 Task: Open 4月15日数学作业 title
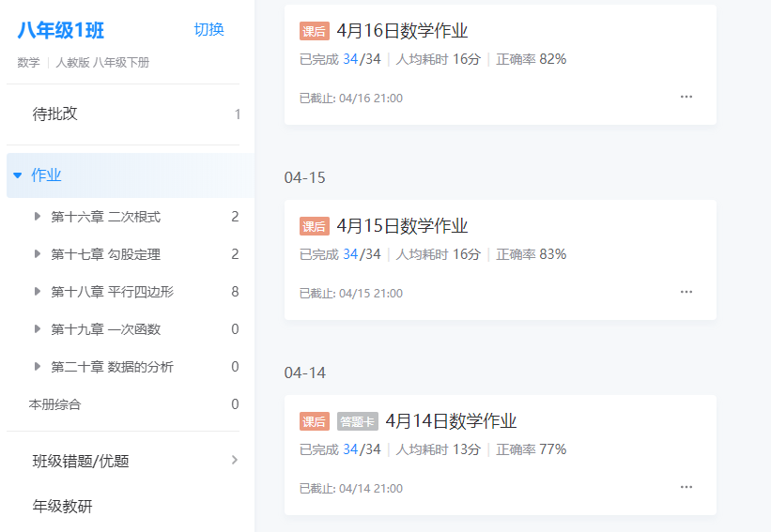402,226
